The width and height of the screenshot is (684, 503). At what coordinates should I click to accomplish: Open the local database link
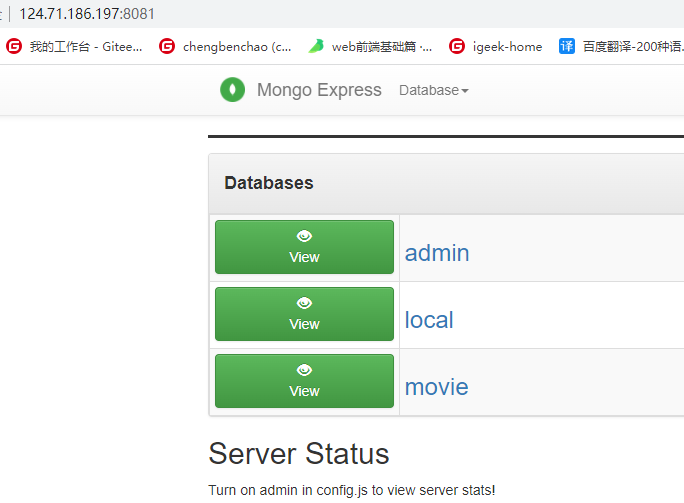[x=429, y=320]
